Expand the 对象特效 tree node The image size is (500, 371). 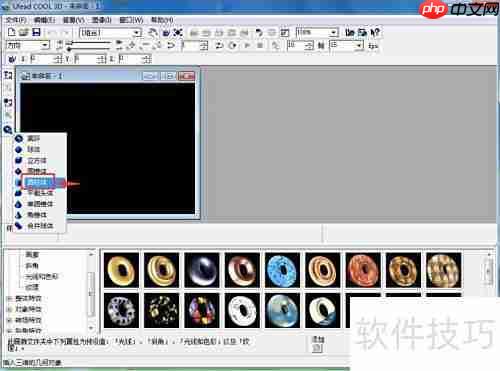click(x=9, y=309)
